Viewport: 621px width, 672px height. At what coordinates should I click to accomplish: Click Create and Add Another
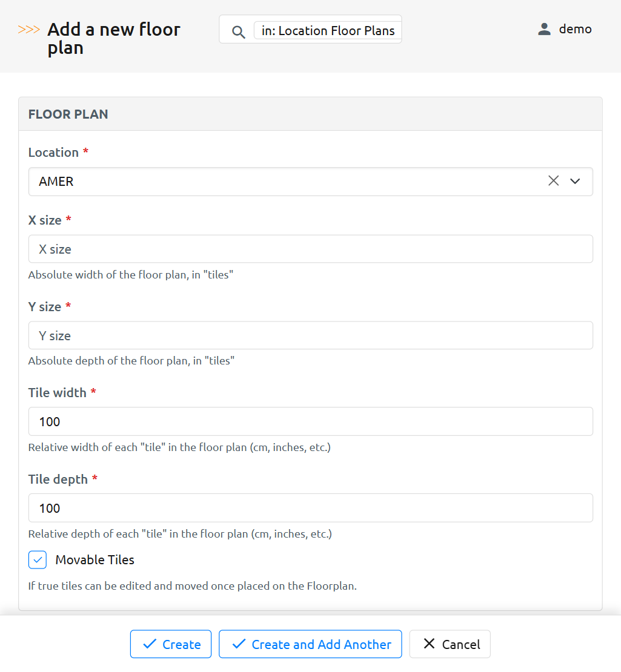[x=310, y=644]
